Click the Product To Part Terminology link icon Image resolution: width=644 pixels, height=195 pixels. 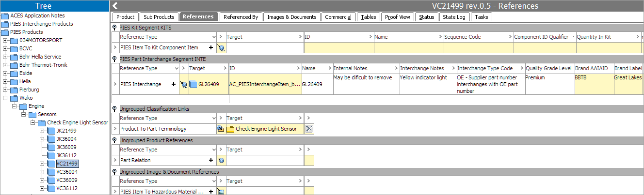point(220,129)
